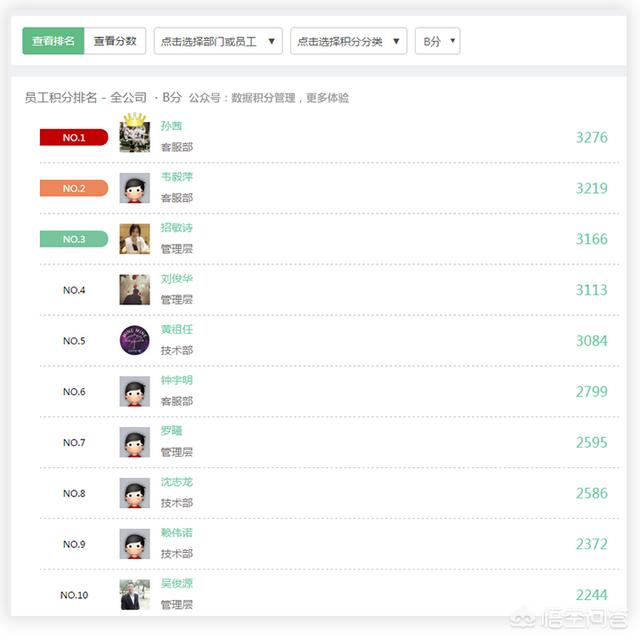This screenshot has height=640, width=640.
Task: Click the cartoon avatar of 沈志龙
Action: coord(135,493)
